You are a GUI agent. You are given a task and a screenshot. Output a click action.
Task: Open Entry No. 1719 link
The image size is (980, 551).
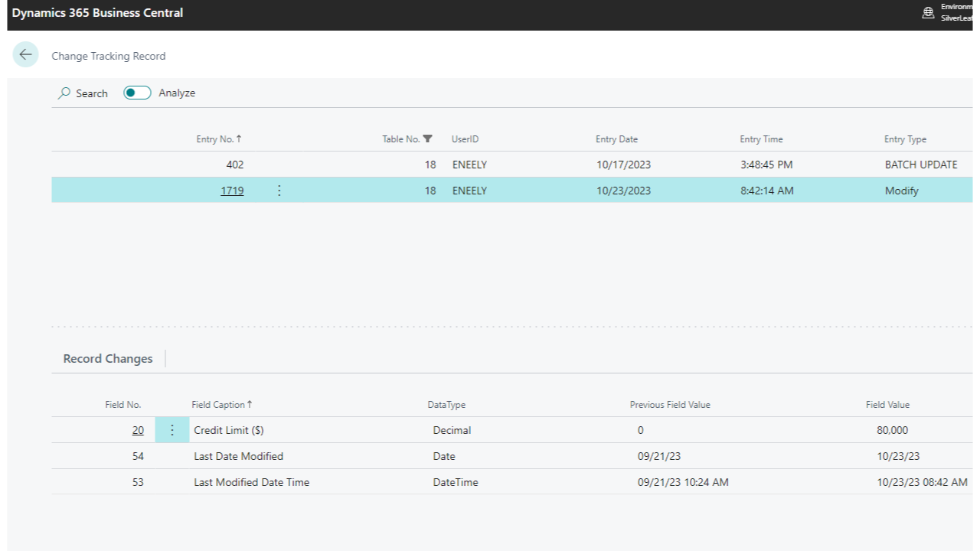[232, 191]
